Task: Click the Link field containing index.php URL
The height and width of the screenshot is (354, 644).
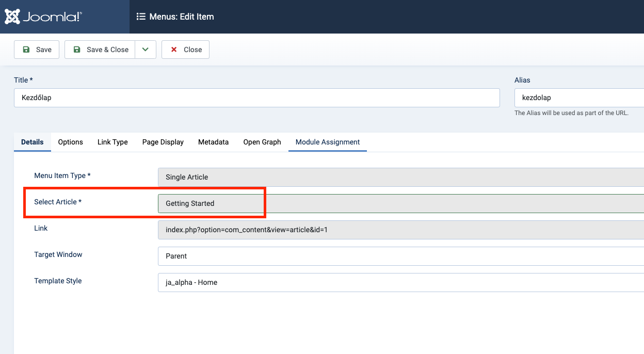Action: (x=400, y=230)
